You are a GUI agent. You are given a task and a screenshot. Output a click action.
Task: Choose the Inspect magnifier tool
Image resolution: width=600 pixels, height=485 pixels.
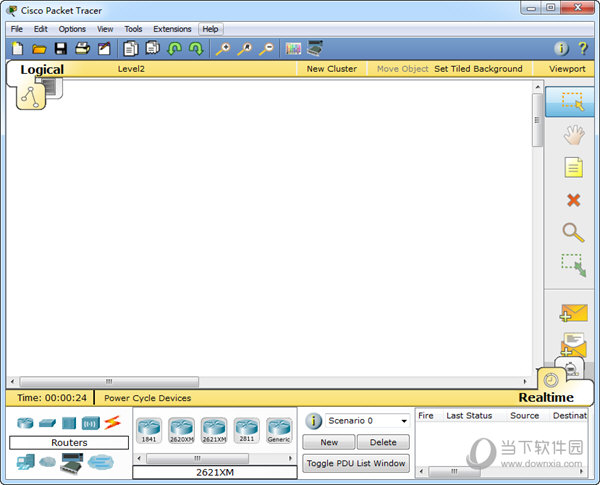572,232
